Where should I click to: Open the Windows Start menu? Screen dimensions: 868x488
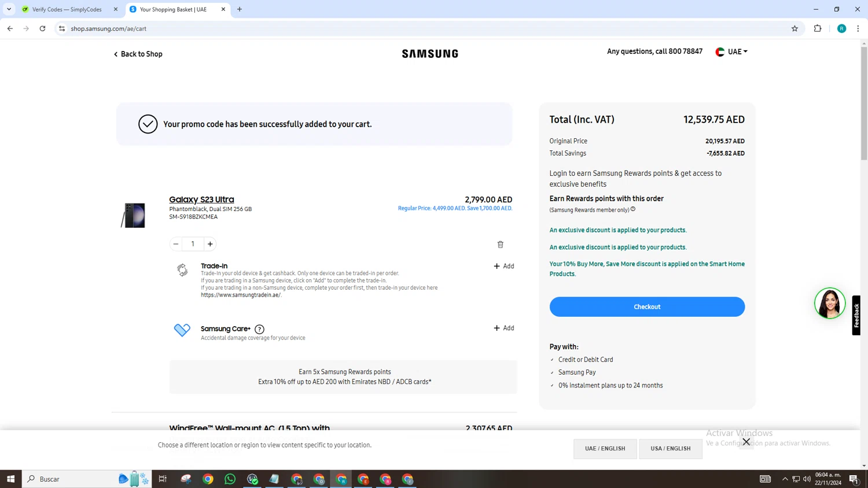pos(10,479)
